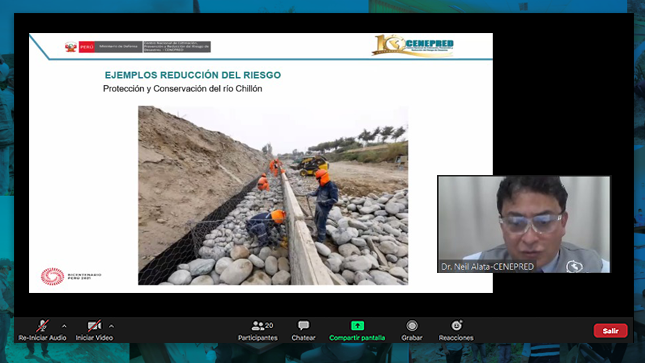Screen dimensions: 645x363
Task: Click Dr. Neil Alata-CENEPRED video thumbnail
Action: click(524, 224)
